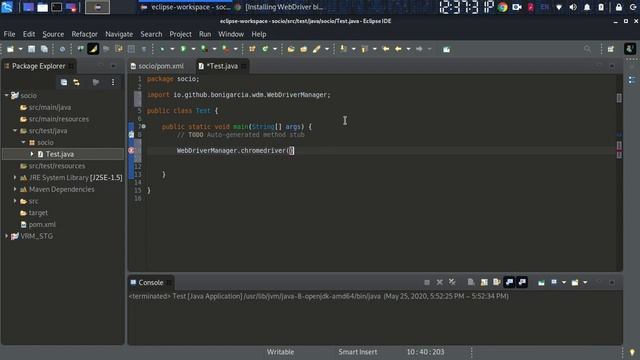Viewport: 640px width, 360px height.
Task: Click the Previous Annotation toolbar icon
Action: coord(364,49)
